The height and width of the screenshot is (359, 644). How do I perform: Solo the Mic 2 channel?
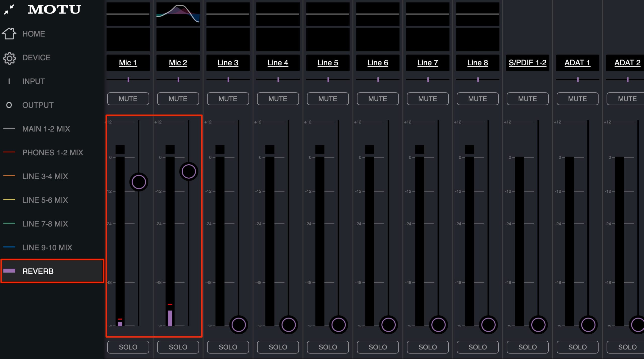pyautogui.click(x=178, y=347)
